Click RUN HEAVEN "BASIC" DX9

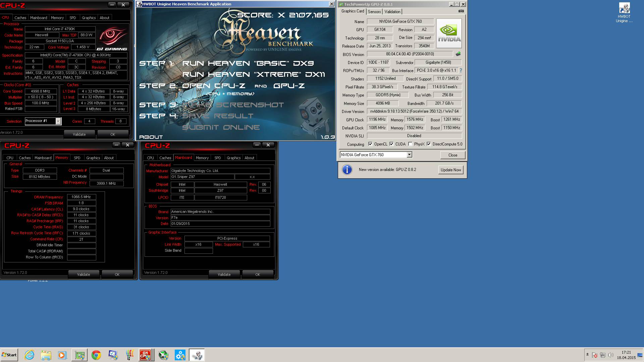pyautogui.click(x=248, y=63)
